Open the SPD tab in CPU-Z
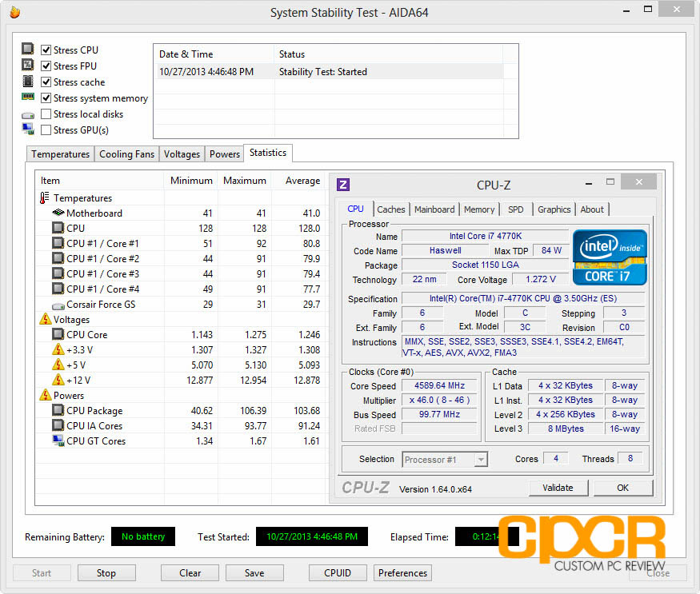 point(516,209)
